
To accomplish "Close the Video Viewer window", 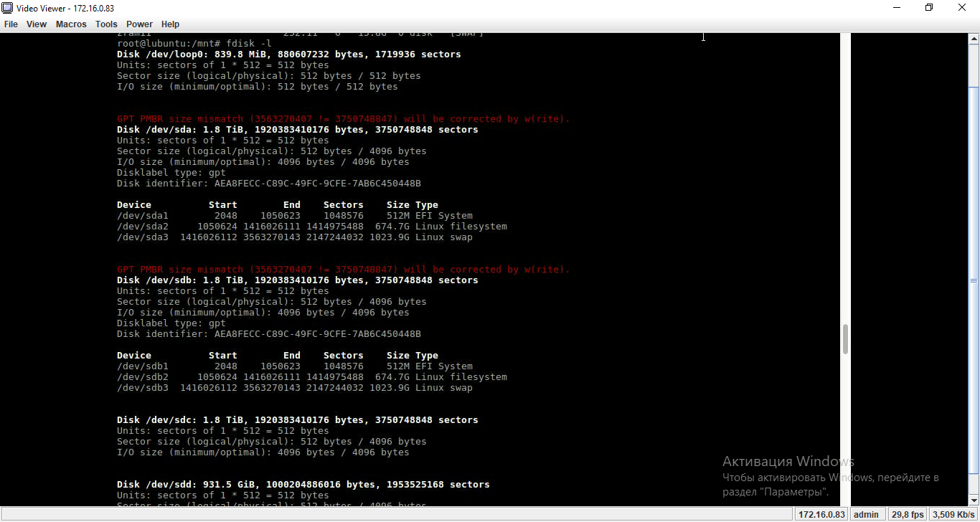I will pos(963,8).
